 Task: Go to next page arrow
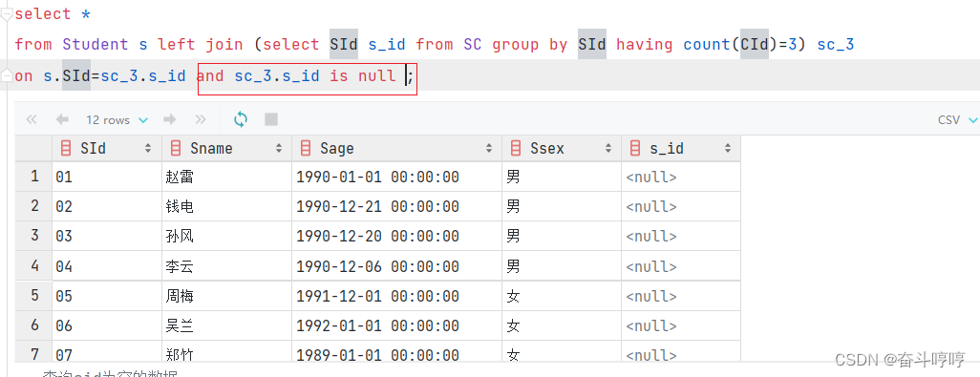(170, 119)
